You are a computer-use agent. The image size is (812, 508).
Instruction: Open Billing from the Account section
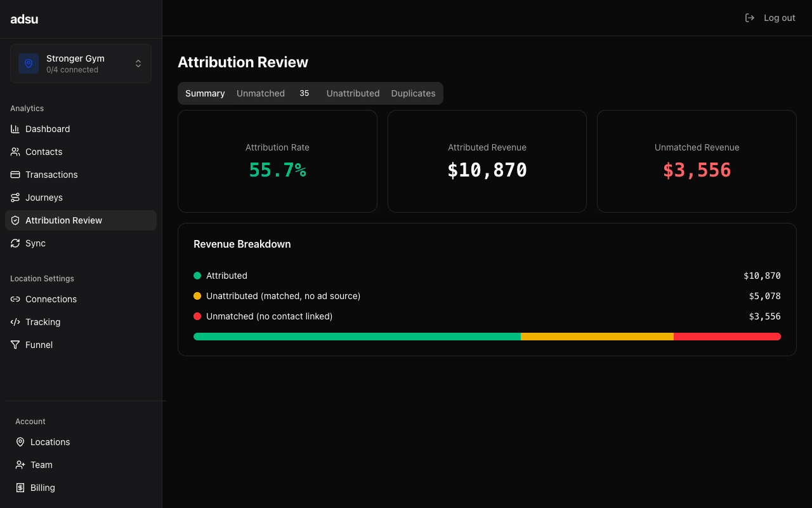[x=41, y=488]
